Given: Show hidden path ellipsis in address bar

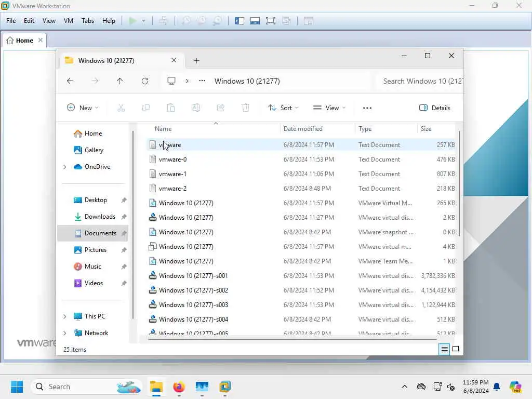Looking at the screenshot, I should coord(202,81).
